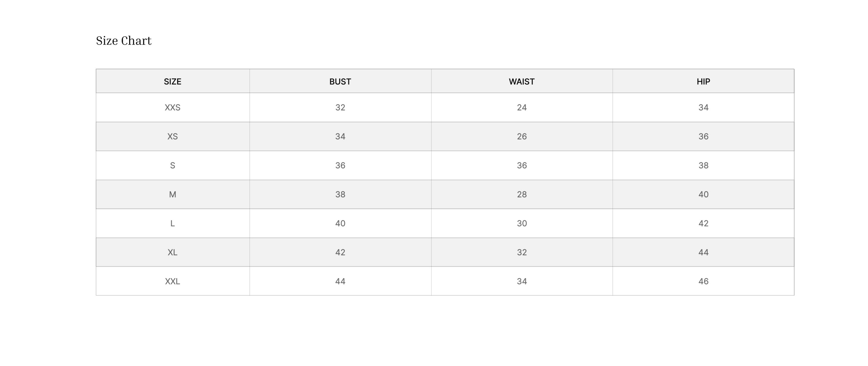Screen dimensions: 868x366
Task: Select waist value 36 in S row
Action: pos(522,165)
